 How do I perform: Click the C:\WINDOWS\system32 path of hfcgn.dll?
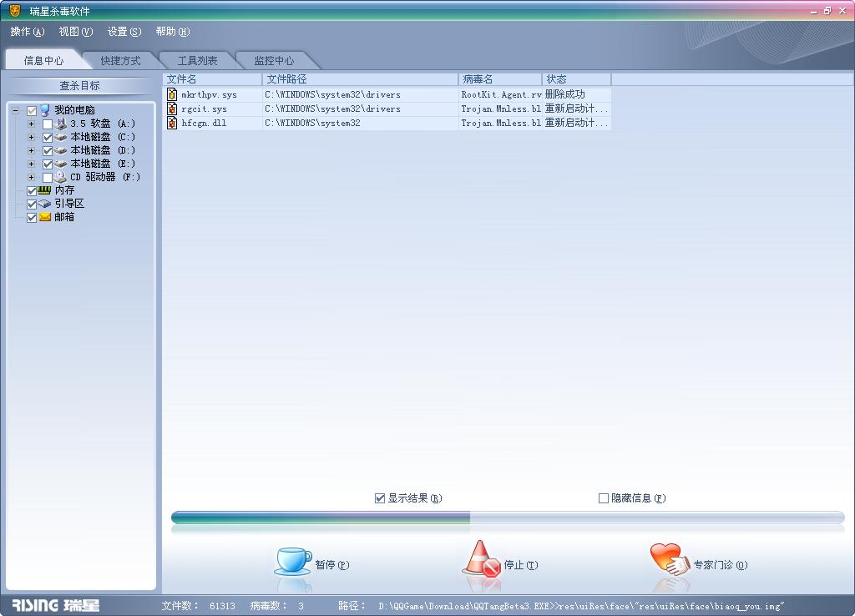click(312, 124)
